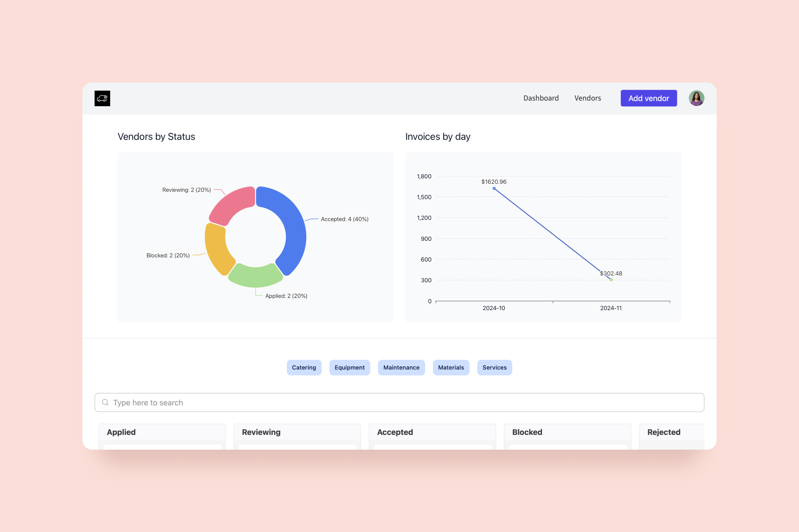This screenshot has height=532, width=799.
Task: Open the Dashboard nav item
Action: [x=541, y=98]
